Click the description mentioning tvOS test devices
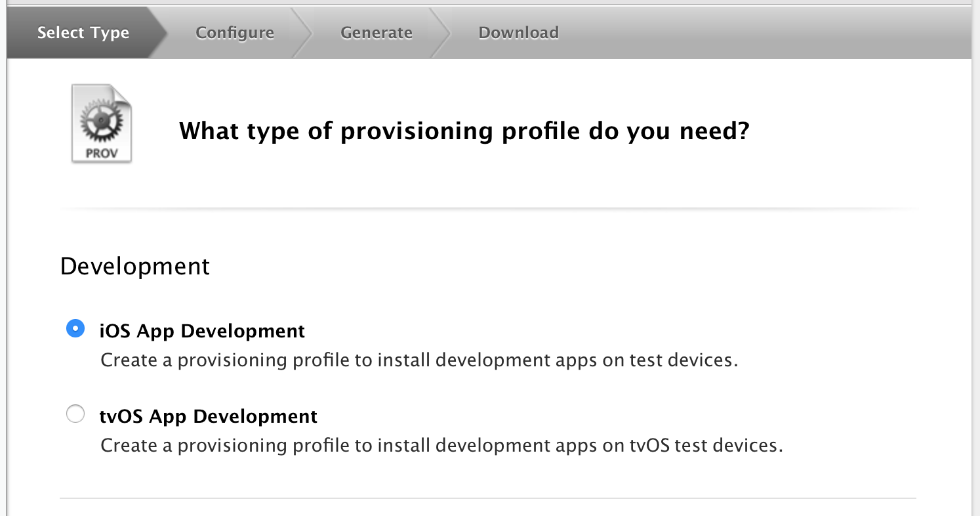The image size is (980, 516). coord(441,446)
